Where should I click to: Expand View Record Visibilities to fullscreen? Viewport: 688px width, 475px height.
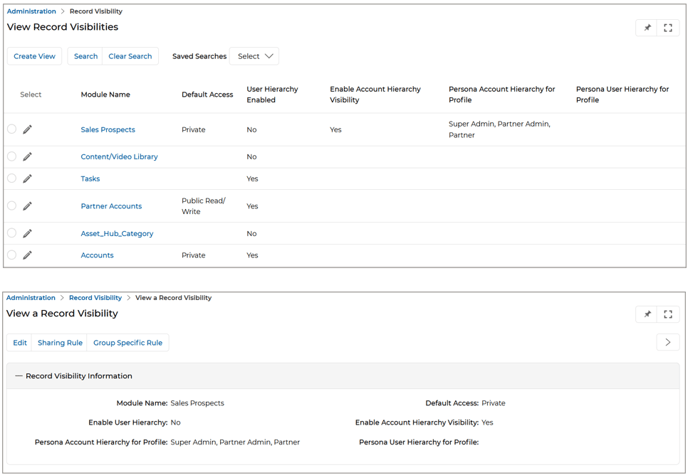668,28
